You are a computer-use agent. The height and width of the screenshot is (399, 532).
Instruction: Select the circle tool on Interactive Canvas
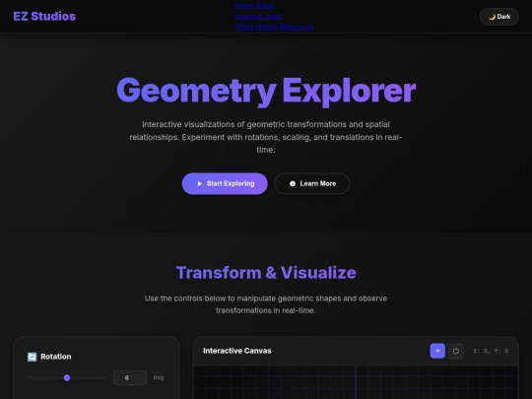(456, 351)
